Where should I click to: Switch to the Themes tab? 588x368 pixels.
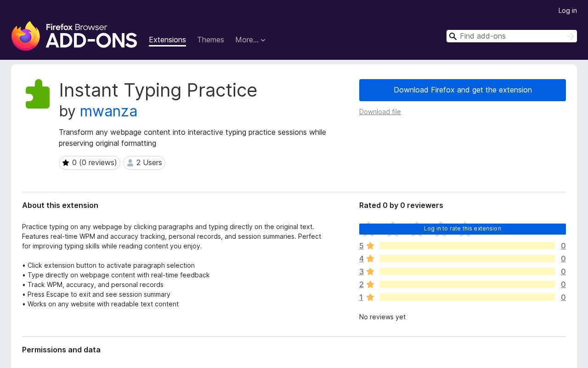click(210, 40)
